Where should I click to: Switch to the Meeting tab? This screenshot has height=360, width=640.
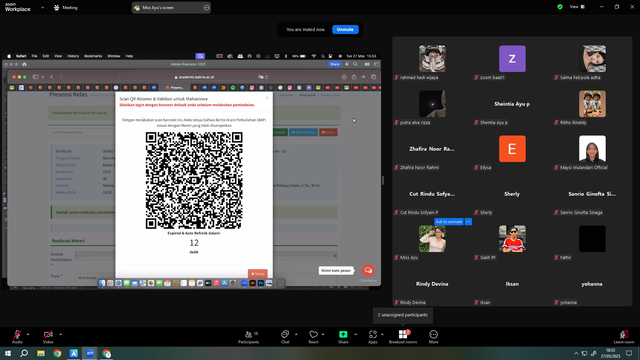coord(66,8)
